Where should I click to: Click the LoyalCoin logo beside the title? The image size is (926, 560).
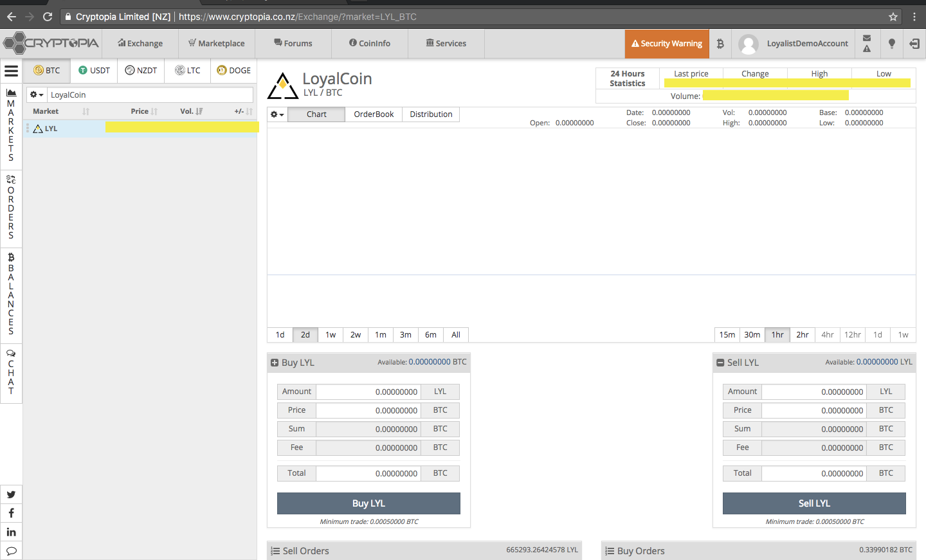pos(283,86)
